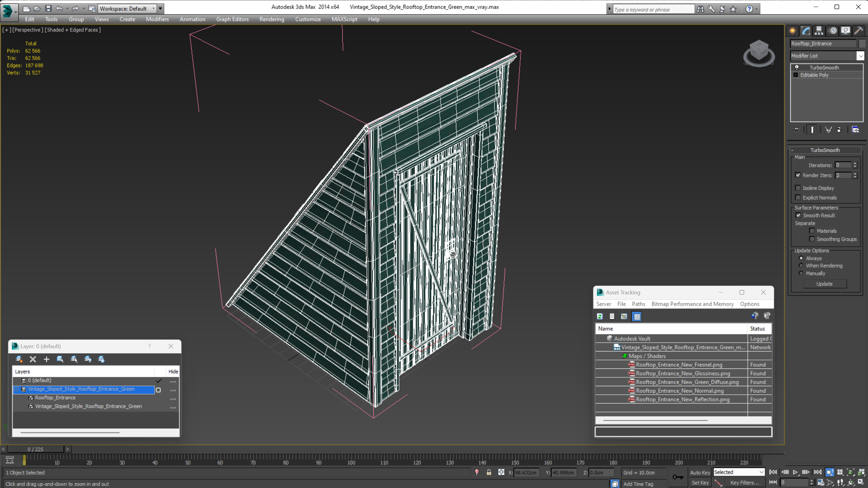Enable Separate by Materials checkbox
This screenshot has width=868, height=488.
pyautogui.click(x=812, y=231)
